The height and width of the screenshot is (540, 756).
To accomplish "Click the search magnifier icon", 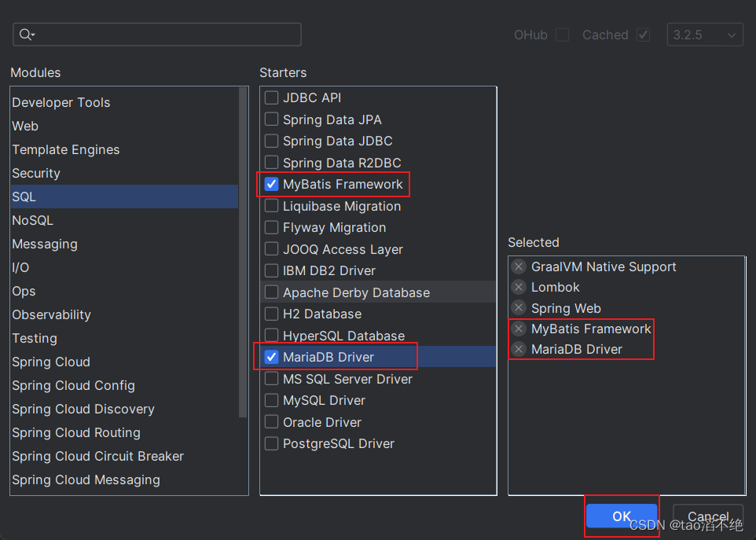I will click(x=27, y=35).
